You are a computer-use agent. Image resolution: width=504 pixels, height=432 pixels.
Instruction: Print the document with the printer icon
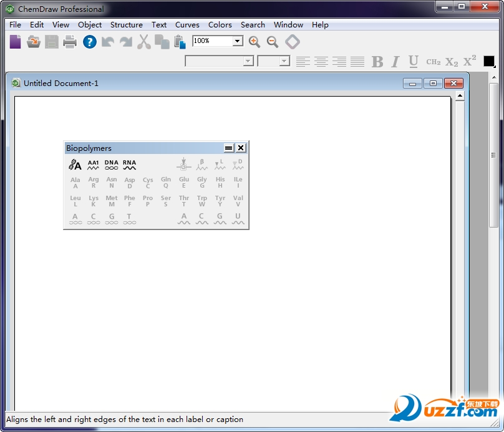pos(70,42)
